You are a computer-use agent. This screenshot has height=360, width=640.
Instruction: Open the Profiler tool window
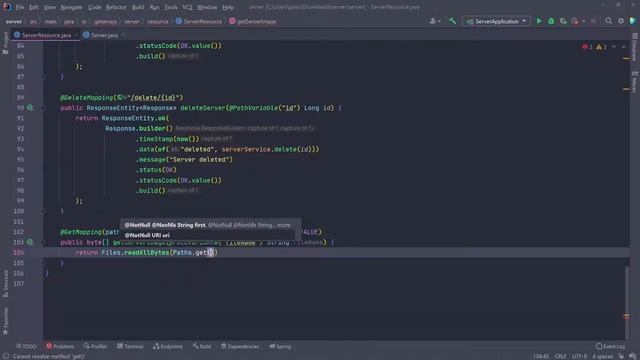pyautogui.click(x=95, y=346)
